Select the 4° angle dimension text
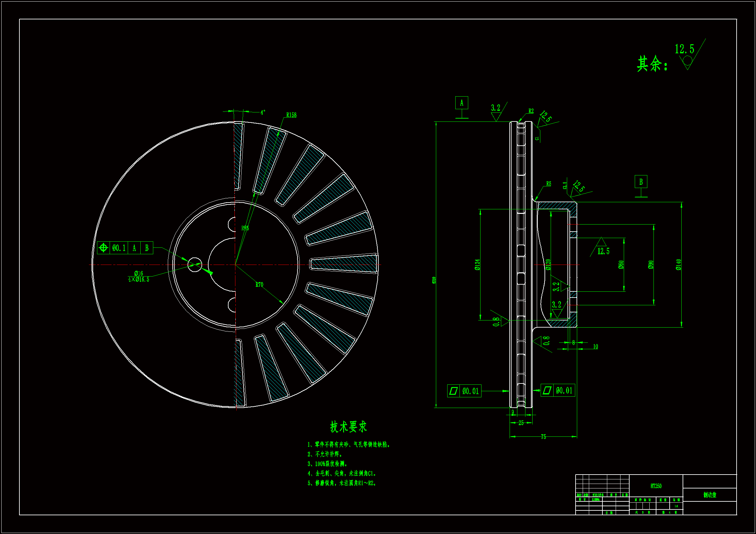Image resolution: width=756 pixels, height=534 pixels. click(263, 112)
